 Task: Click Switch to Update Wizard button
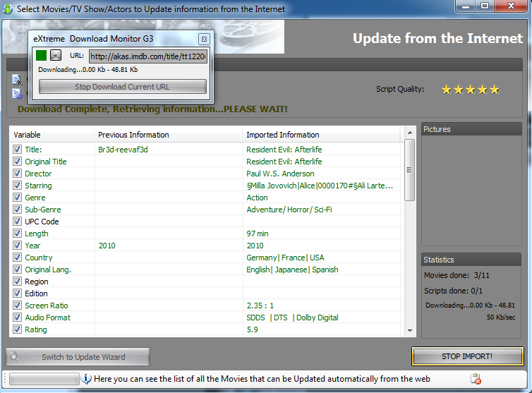[78, 357]
